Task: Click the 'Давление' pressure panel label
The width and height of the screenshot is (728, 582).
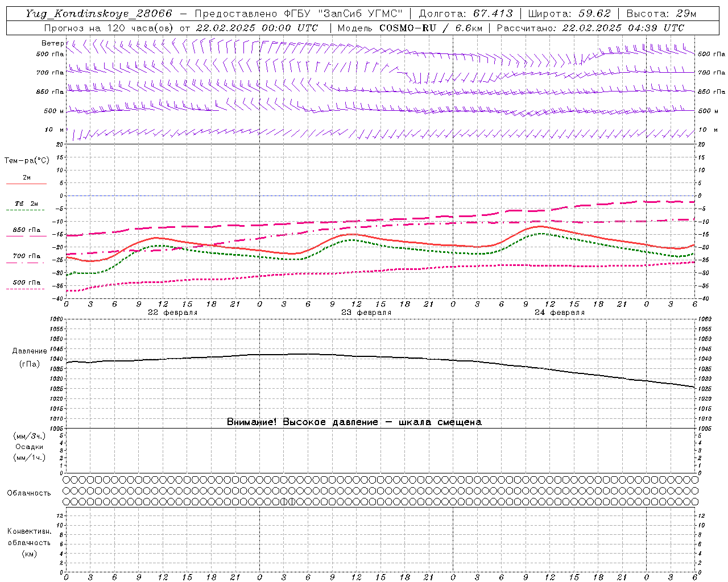Action: click(30, 351)
